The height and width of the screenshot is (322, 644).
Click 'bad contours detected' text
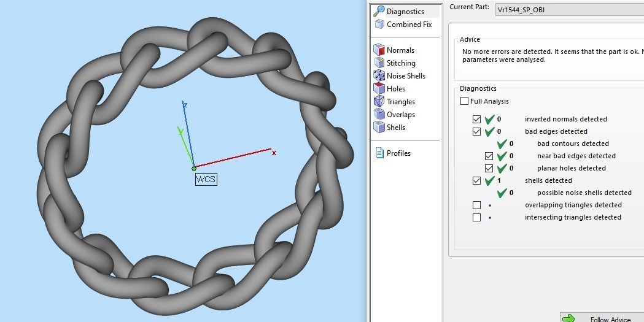pyautogui.click(x=573, y=144)
